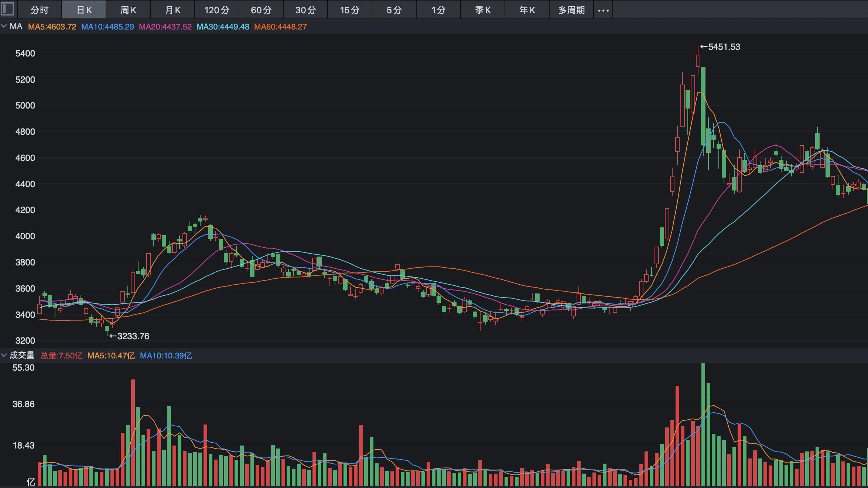
Task: Click the 5400 price axis label
Action: point(25,54)
